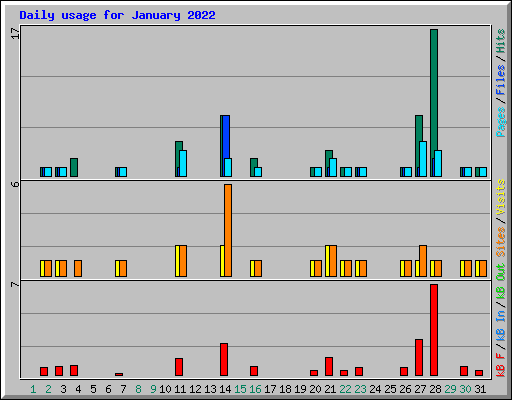Click the green day "22" axis label
512x400 pixels.
pos(345,389)
